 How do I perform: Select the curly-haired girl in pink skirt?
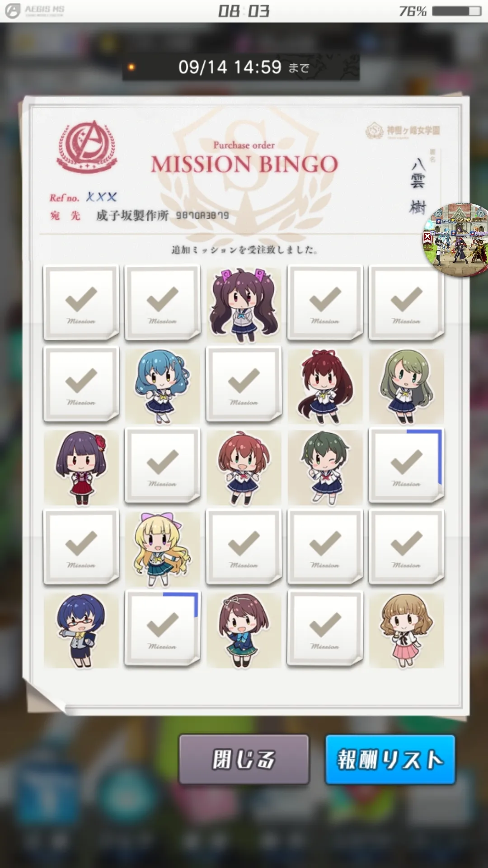[x=406, y=630]
